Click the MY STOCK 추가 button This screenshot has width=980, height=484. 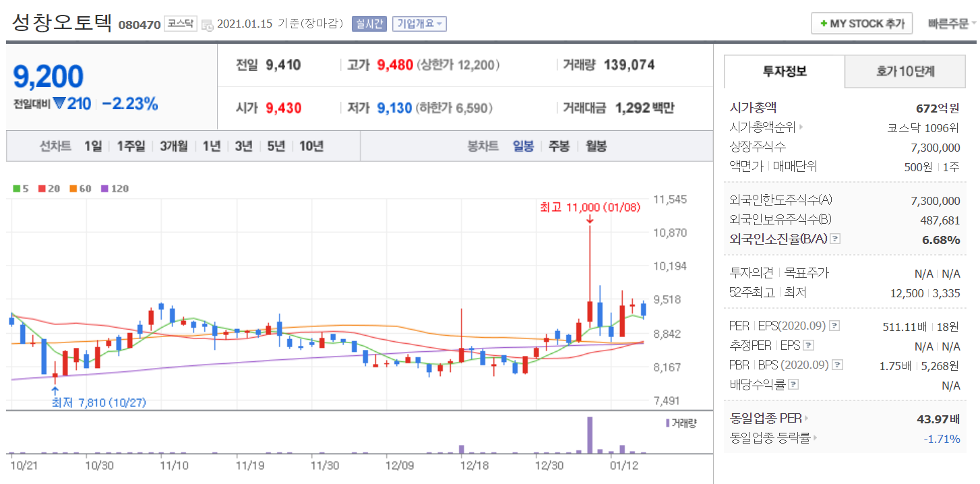pos(861,24)
